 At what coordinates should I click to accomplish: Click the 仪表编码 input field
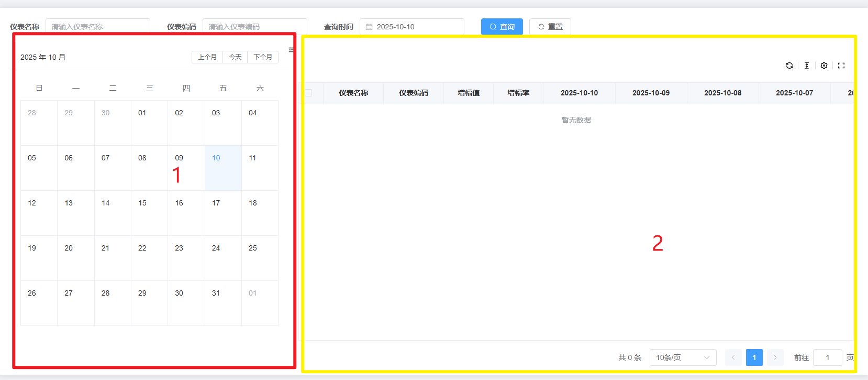255,27
